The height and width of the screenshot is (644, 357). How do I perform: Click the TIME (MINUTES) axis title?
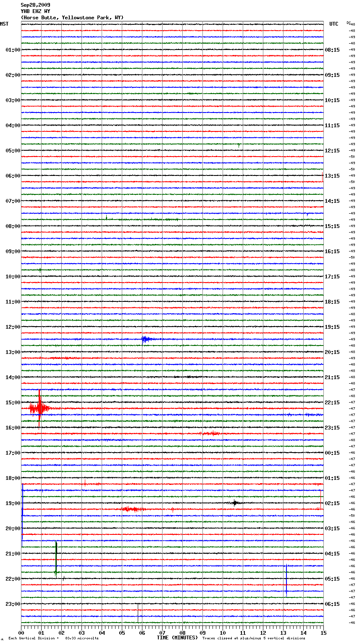tap(177, 638)
